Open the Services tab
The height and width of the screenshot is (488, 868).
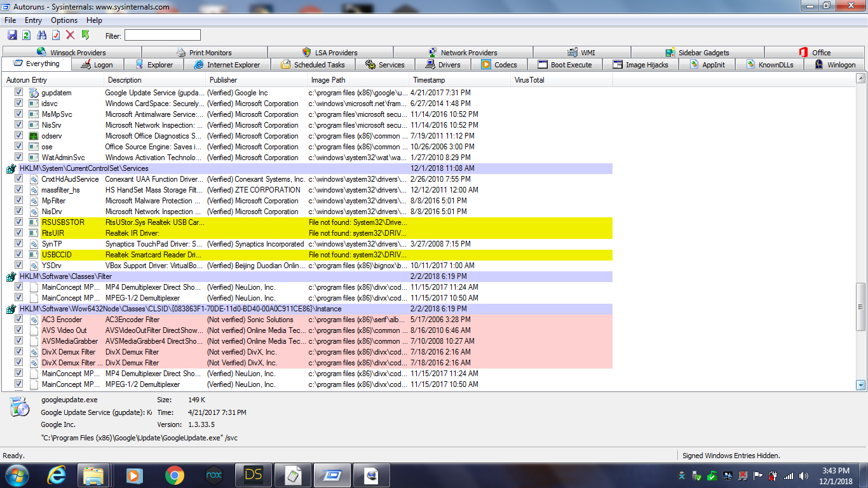pos(385,65)
